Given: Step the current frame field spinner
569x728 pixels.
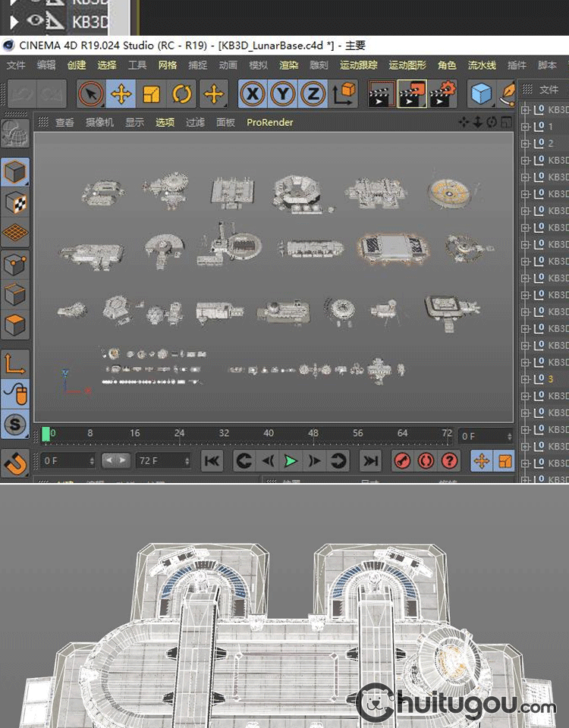Looking at the screenshot, I should pos(509,437).
